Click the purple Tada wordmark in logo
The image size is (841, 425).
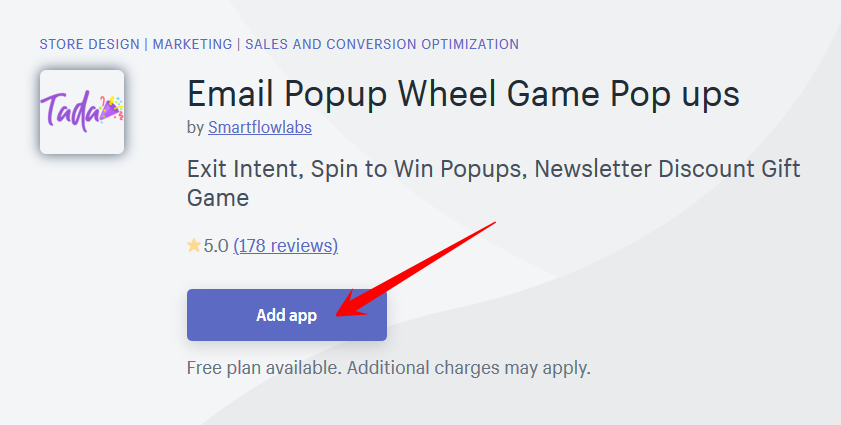coord(70,111)
